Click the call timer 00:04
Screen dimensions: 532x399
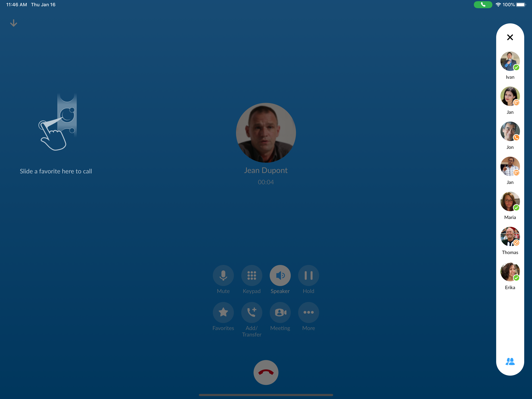coord(266,182)
